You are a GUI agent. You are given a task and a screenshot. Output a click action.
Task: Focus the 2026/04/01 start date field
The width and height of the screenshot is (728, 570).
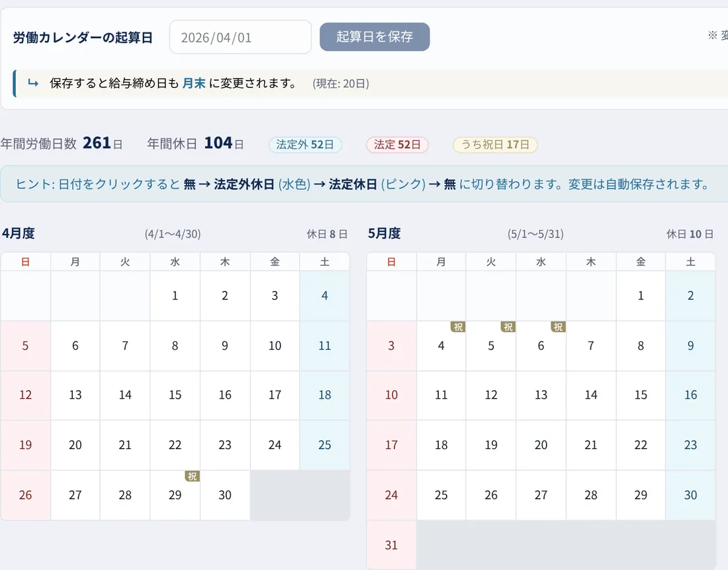240,37
